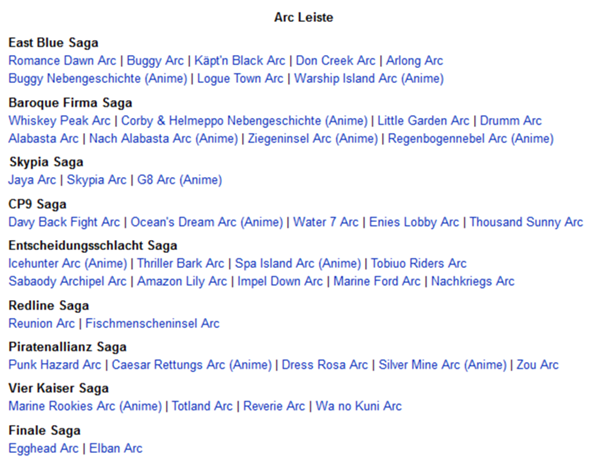Image resolution: width=590 pixels, height=461 pixels.
Task: Open Logue Town Arc link
Action: (240, 79)
